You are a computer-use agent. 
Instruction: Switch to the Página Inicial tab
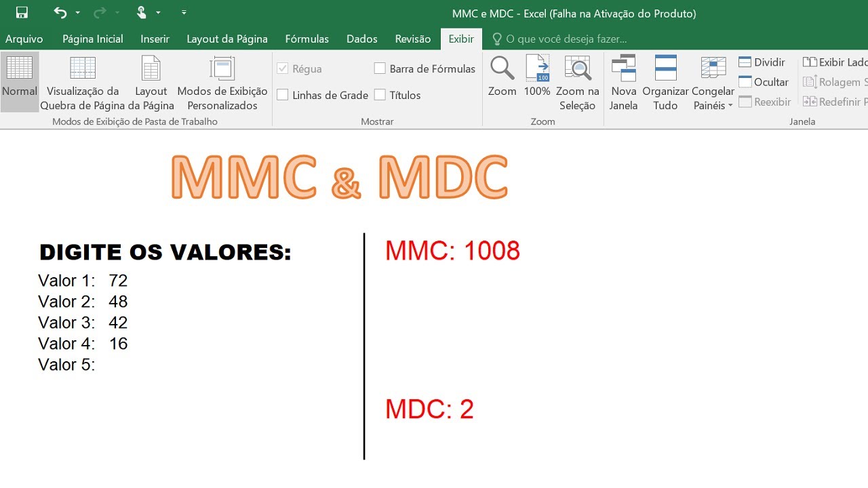pos(93,39)
